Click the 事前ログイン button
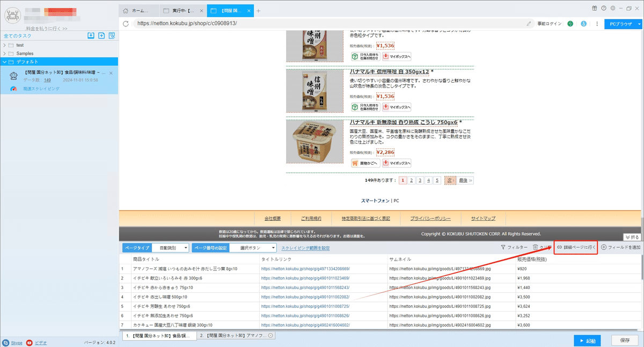 [550, 24]
